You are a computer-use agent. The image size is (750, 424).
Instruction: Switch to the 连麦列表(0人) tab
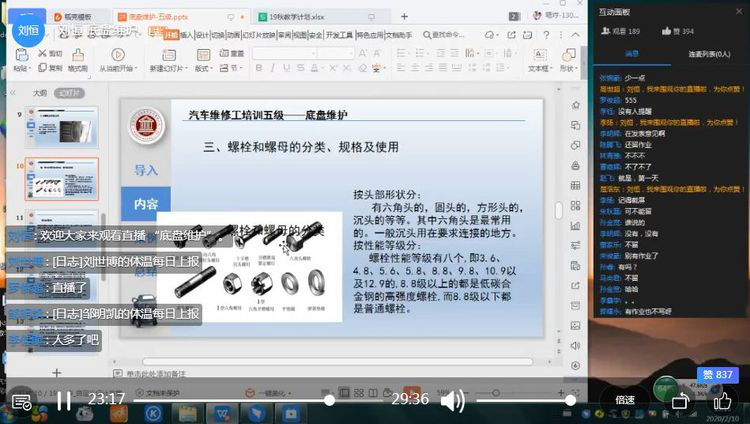[709, 54]
